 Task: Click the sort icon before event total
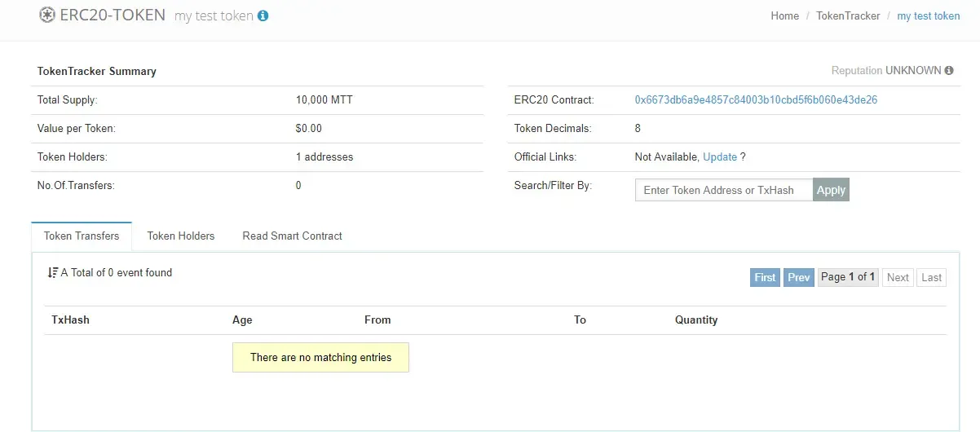pos(53,273)
